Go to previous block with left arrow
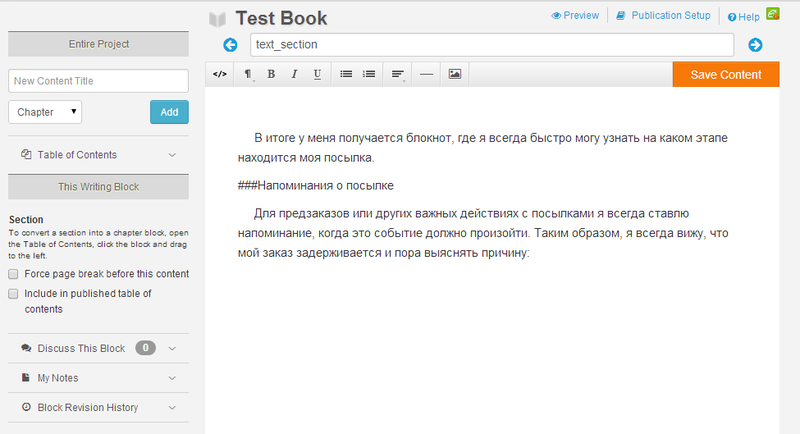Viewport: 800px width, 434px height. click(231, 45)
